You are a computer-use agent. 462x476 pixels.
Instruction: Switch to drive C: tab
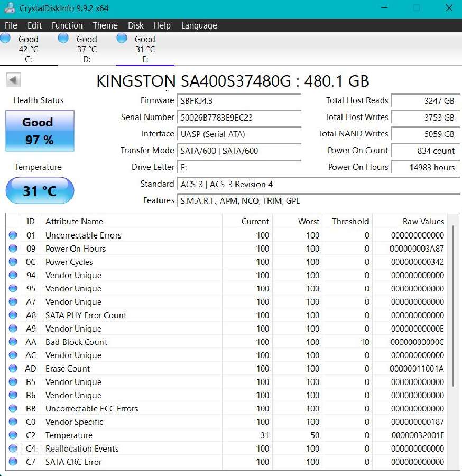pos(29,49)
